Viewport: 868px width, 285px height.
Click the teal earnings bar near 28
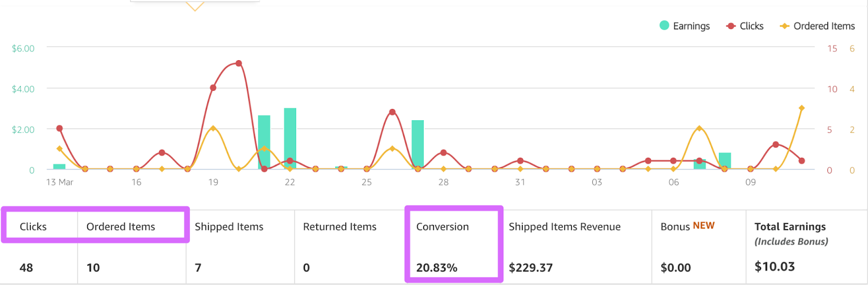click(418, 144)
